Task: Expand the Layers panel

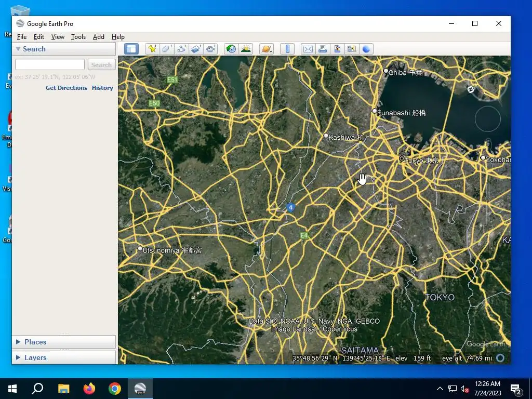Action: pos(18,357)
